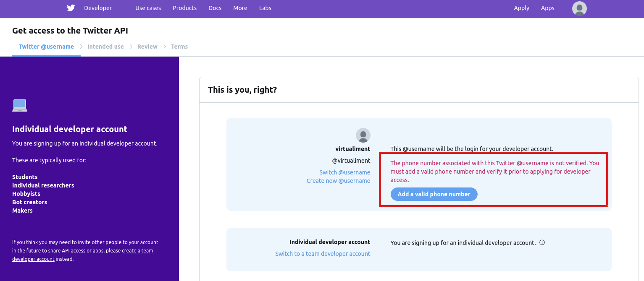Click the laptop icon in sidebar

(x=20, y=106)
